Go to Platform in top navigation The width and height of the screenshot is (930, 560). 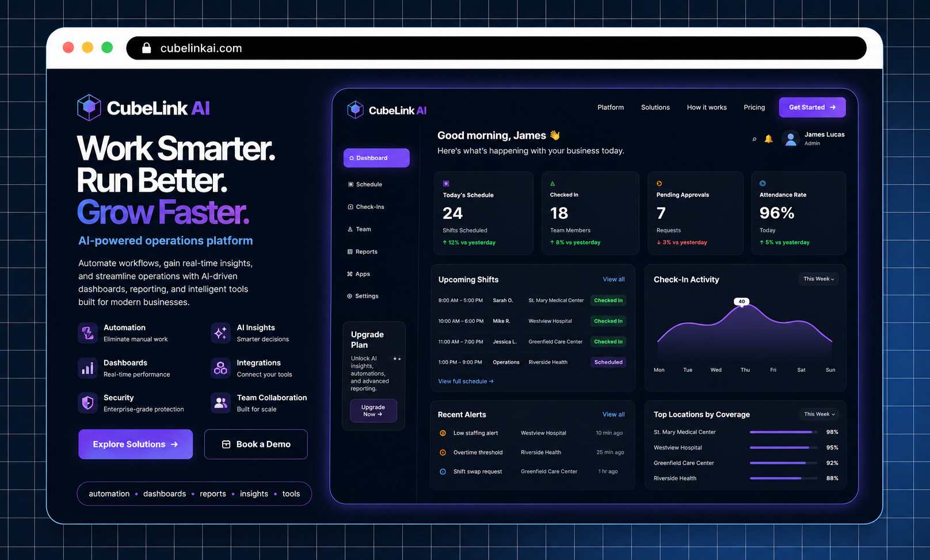(x=611, y=108)
